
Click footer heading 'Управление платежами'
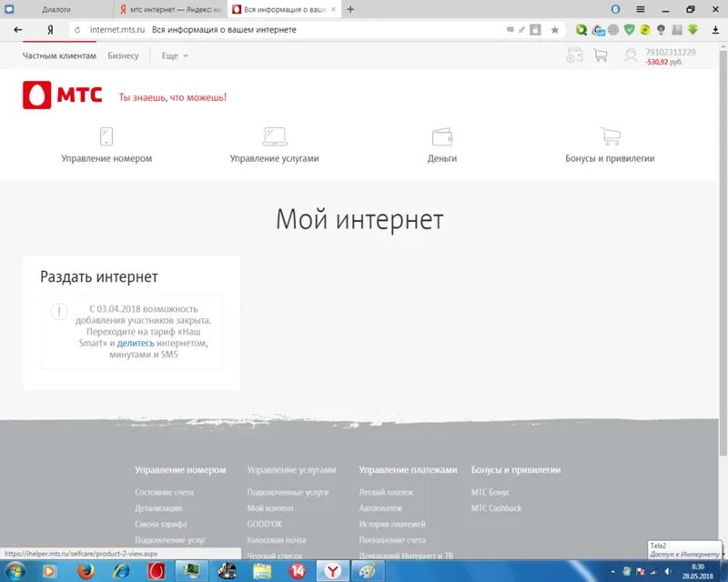pyautogui.click(x=408, y=469)
